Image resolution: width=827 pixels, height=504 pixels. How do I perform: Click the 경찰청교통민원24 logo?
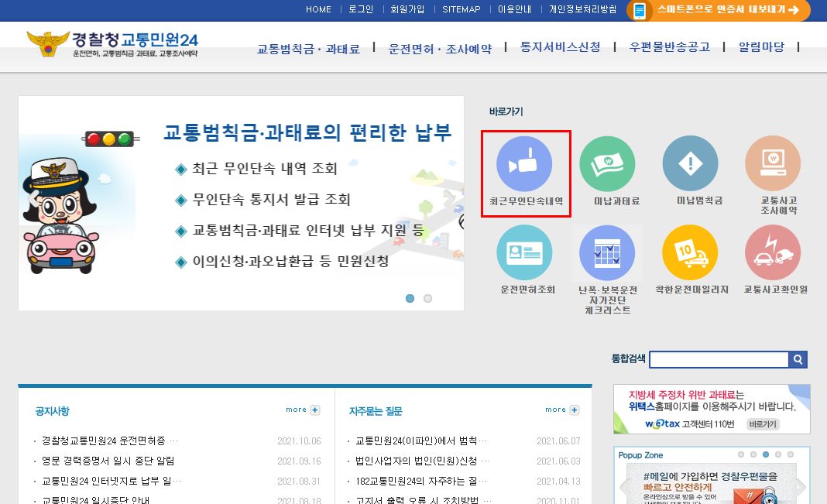[112, 44]
